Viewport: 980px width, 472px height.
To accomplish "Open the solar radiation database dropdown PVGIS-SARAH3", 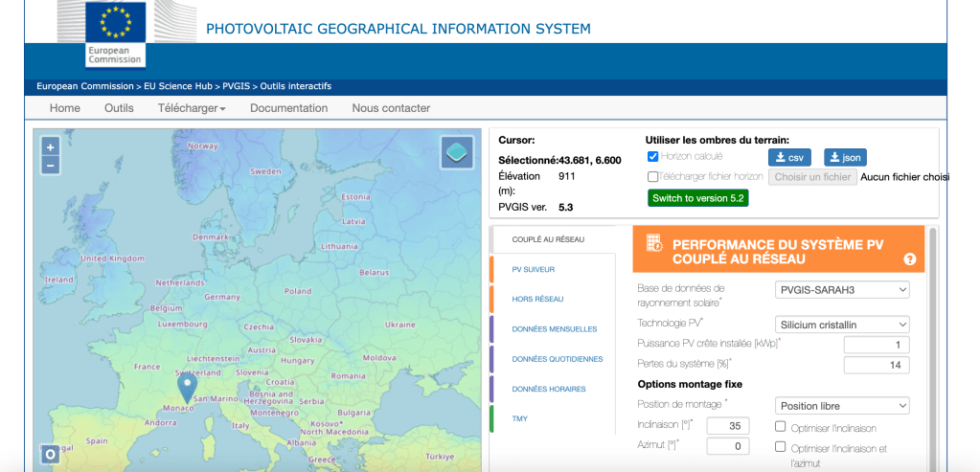I will (842, 290).
